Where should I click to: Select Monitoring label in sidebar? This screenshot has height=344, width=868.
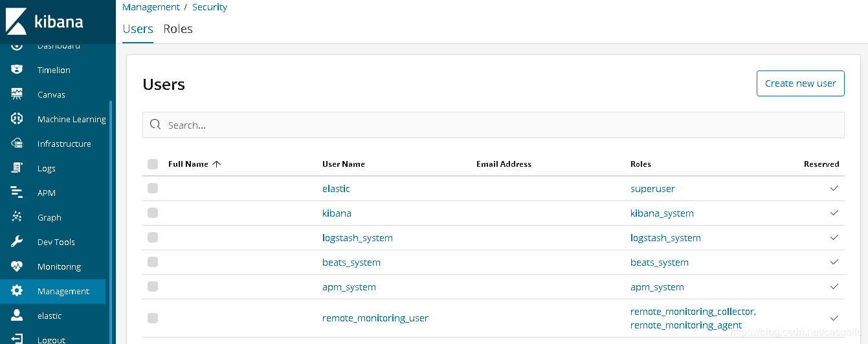[59, 266]
